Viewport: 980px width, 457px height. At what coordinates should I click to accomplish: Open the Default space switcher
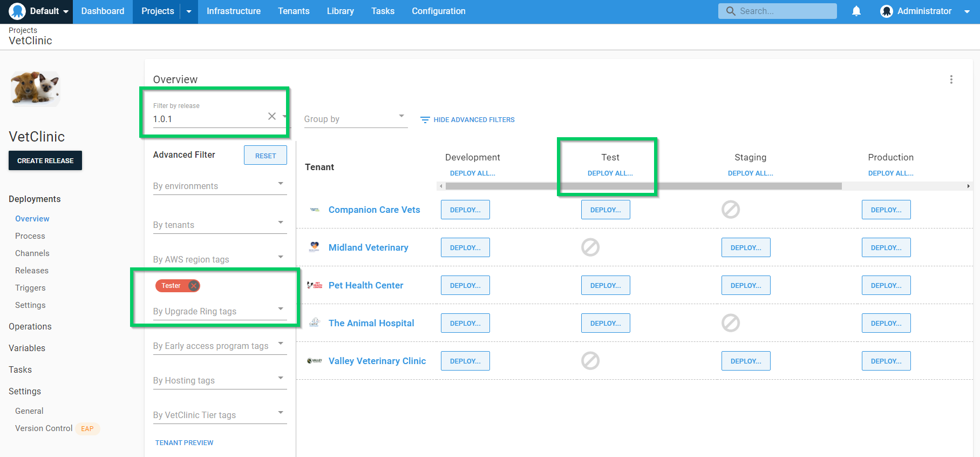[x=39, y=11]
